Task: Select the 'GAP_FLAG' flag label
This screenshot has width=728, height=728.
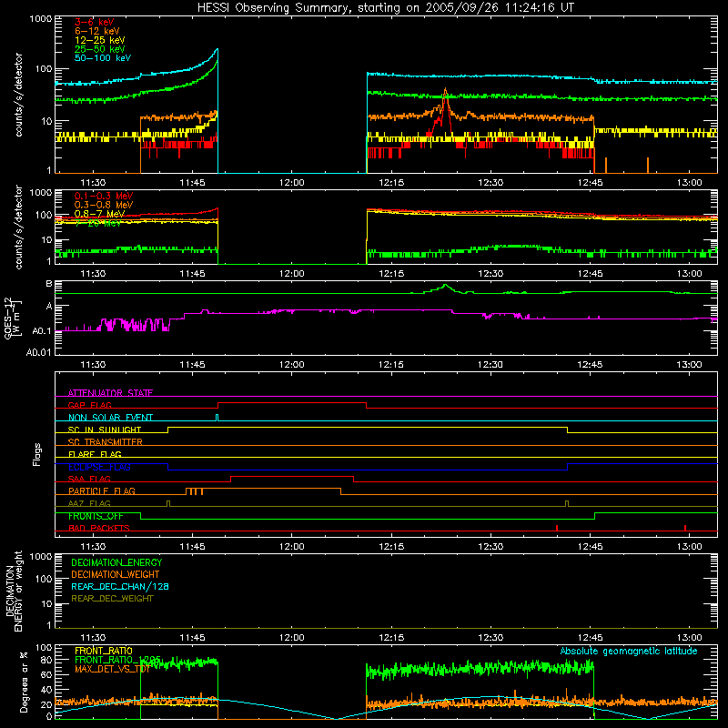Action: click(89, 405)
